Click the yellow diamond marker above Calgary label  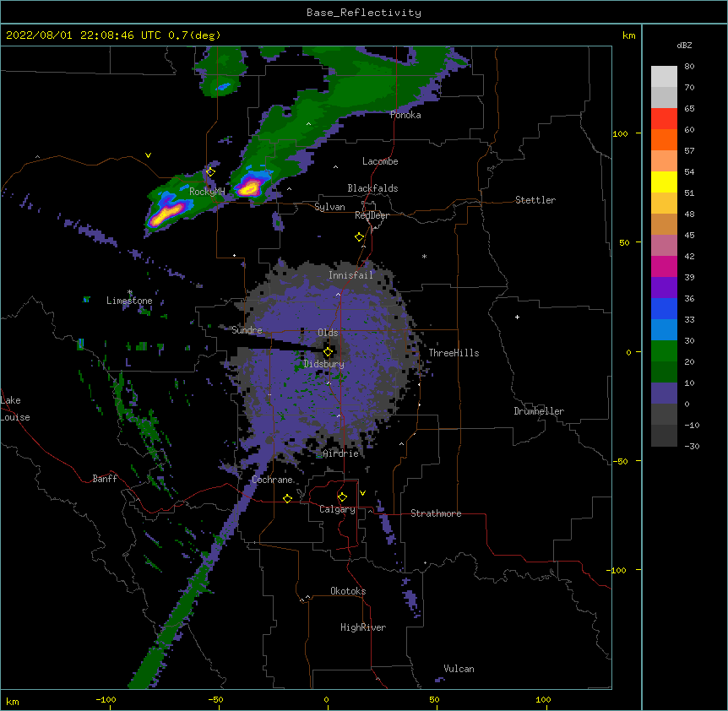click(342, 497)
